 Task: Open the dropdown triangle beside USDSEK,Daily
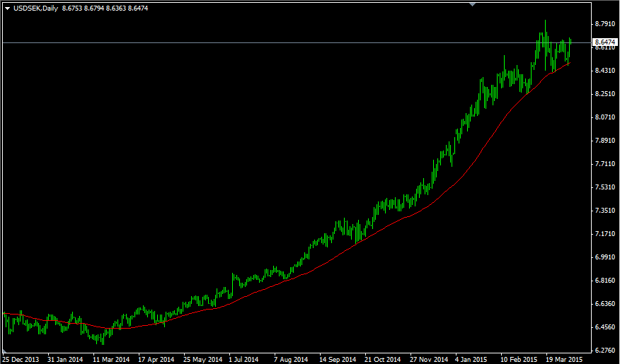[x=7, y=8]
